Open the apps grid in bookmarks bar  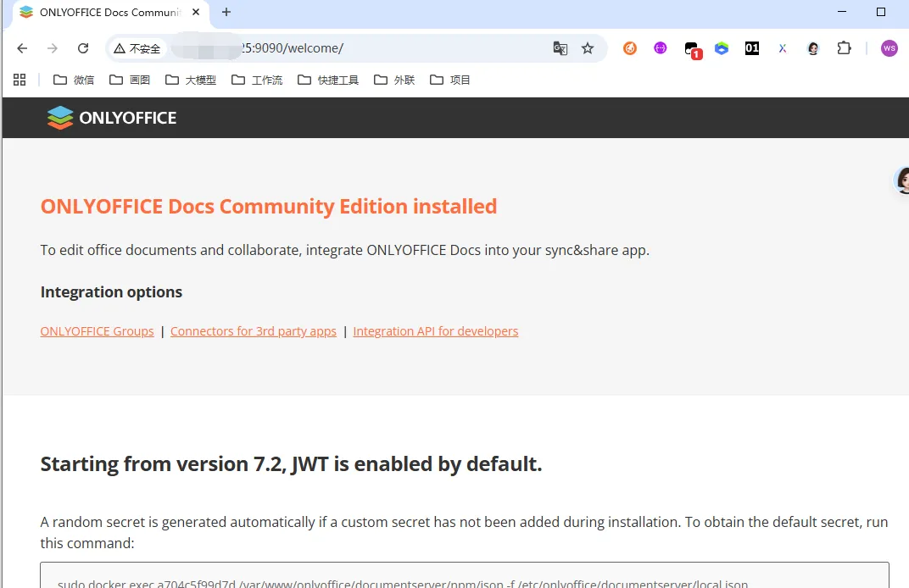click(x=20, y=80)
